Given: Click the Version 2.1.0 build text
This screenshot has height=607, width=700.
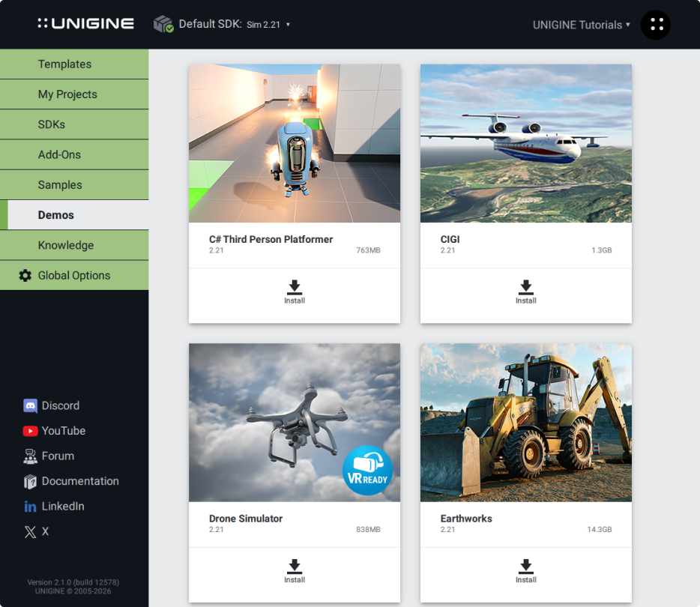Looking at the screenshot, I should pyautogui.click(x=73, y=582).
